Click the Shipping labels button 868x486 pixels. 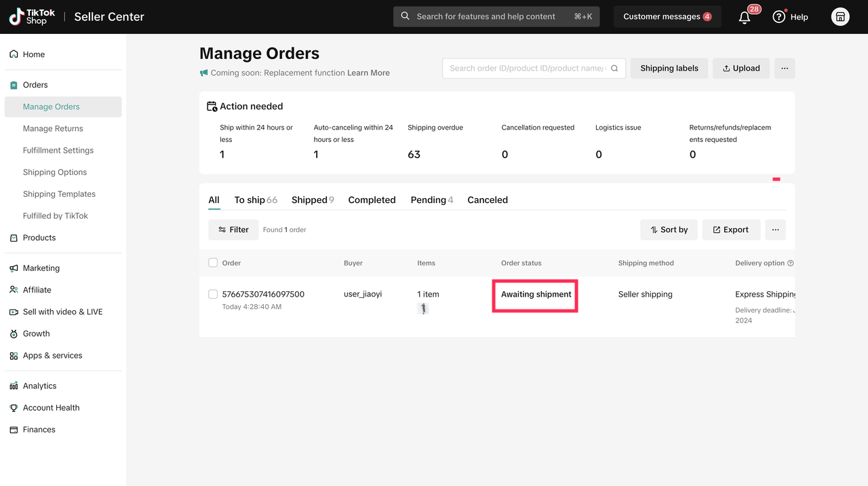point(669,69)
